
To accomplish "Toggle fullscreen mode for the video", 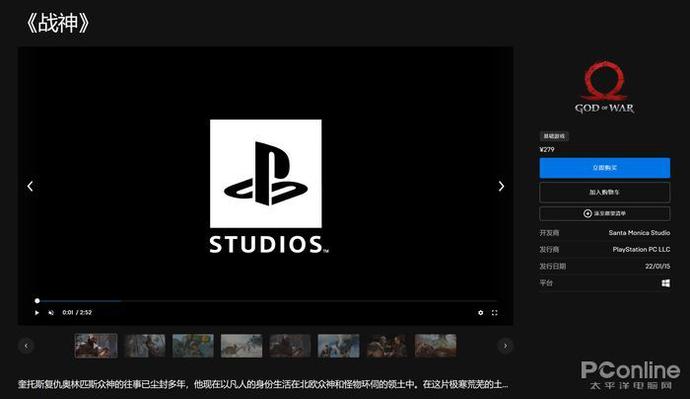I will click(495, 313).
